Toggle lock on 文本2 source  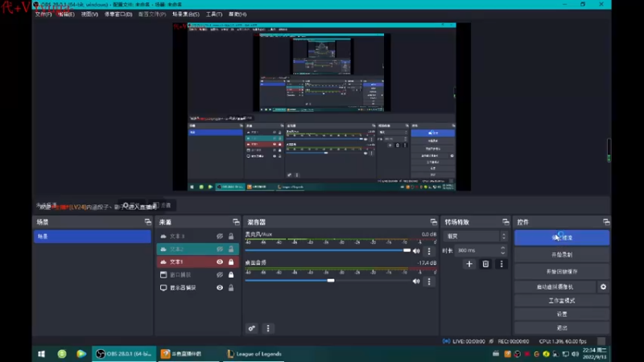pyautogui.click(x=231, y=249)
